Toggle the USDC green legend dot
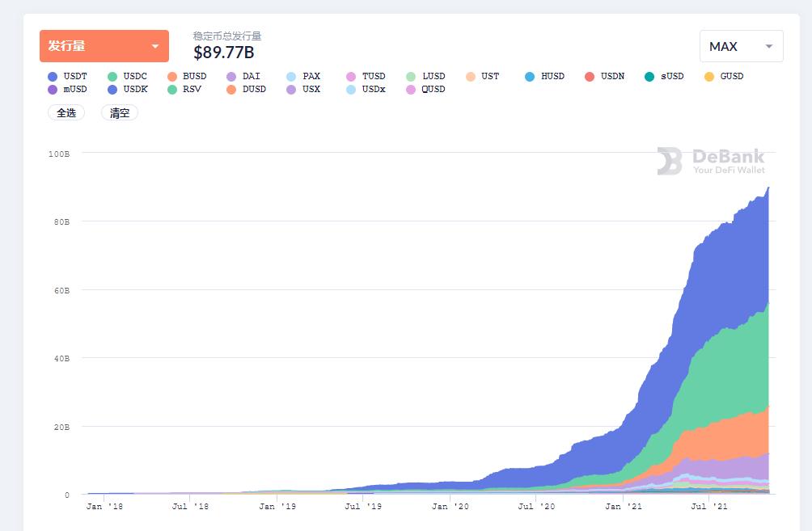 tap(112, 77)
